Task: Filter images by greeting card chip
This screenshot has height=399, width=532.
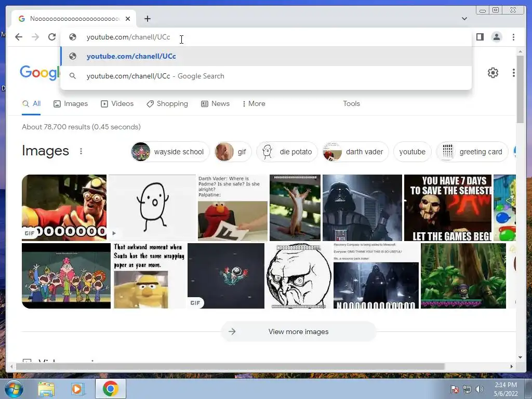Action: click(x=472, y=152)
